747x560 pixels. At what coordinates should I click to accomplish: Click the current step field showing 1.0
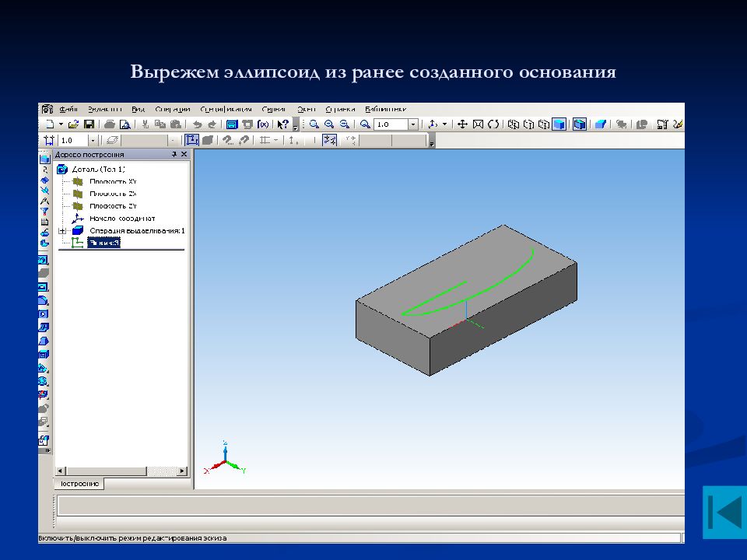pyautogui.click(x=73, y=141)
